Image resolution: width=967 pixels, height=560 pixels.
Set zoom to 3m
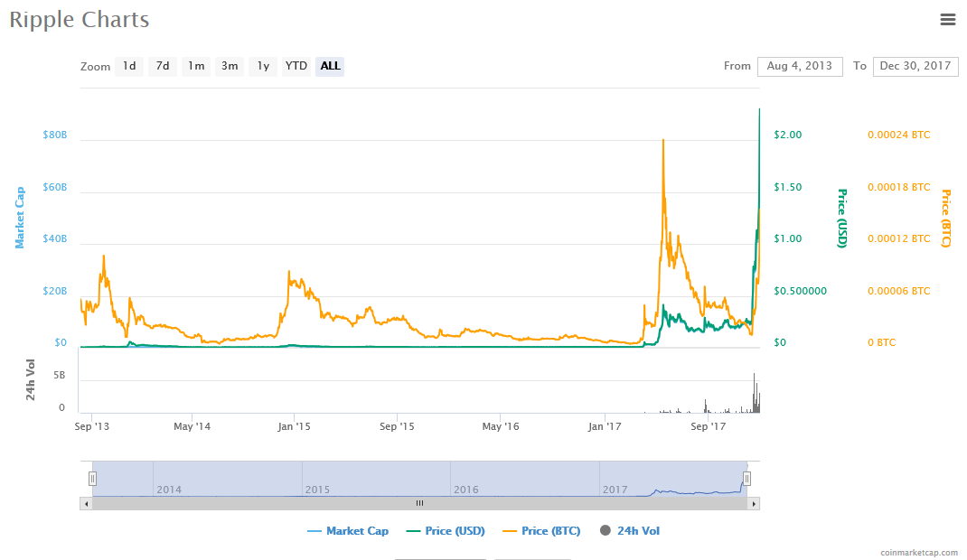tap(230, 66)
